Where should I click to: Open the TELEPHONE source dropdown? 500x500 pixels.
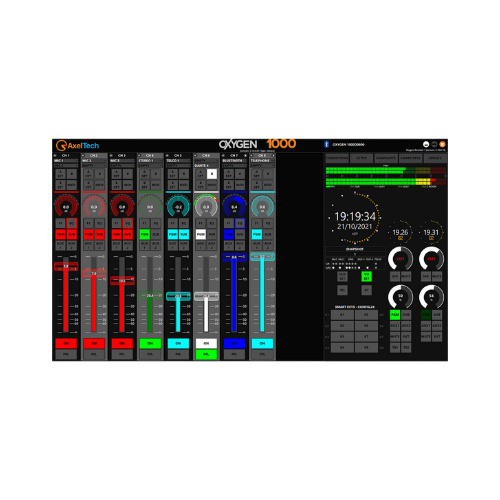[262, 161]
